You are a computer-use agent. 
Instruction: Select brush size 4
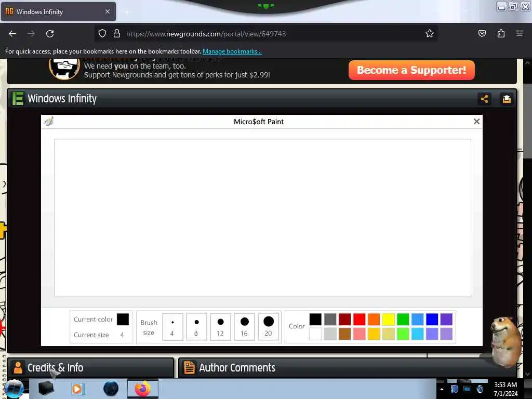[x=172, y=326]
